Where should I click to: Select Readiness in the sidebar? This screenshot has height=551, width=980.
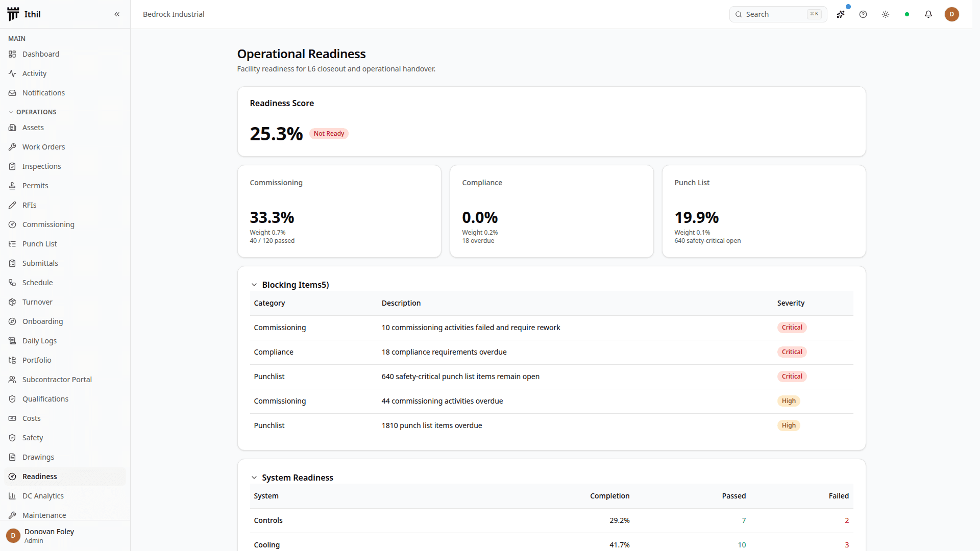65,477
